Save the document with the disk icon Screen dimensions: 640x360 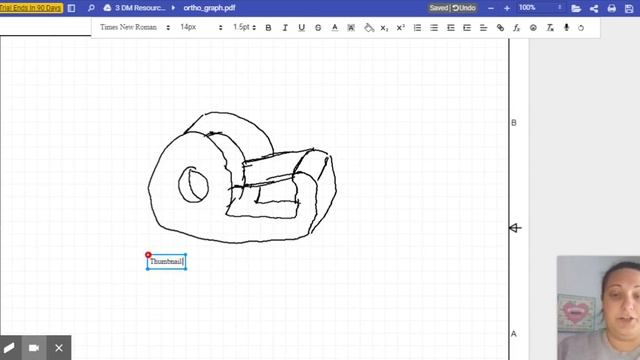[629, 8]
